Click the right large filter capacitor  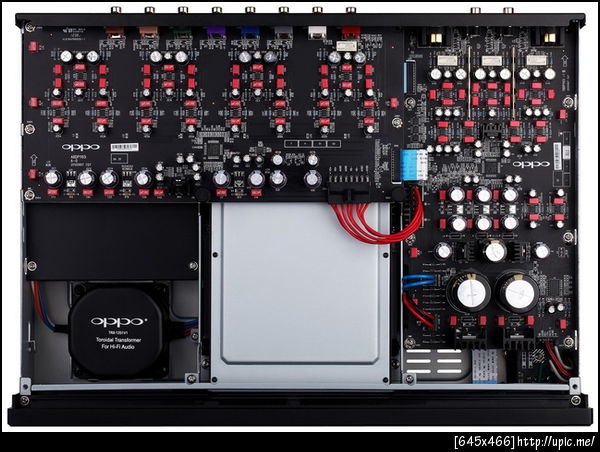pyautogui.click(x=516, y=292)
